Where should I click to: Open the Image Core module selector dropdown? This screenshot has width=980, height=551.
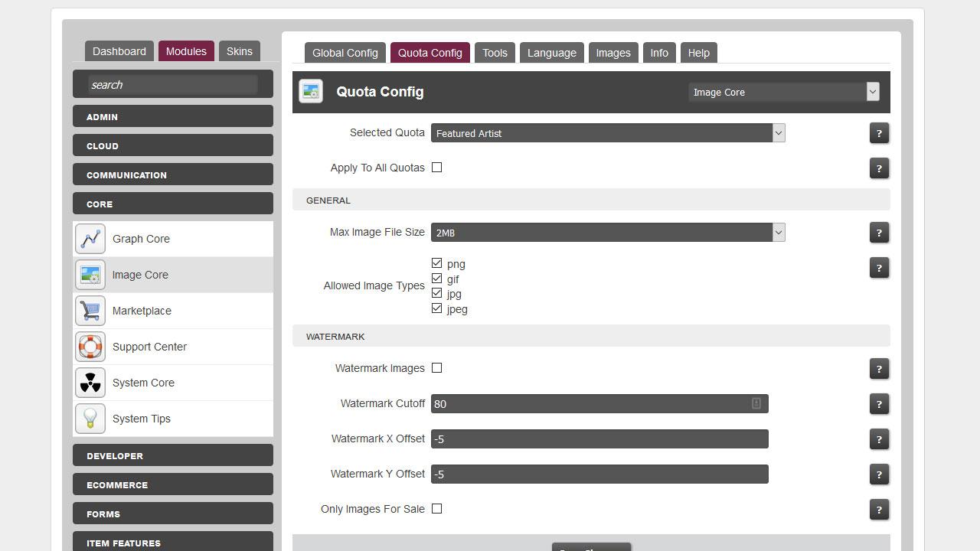pyautogui.click(x=782, y=92)
